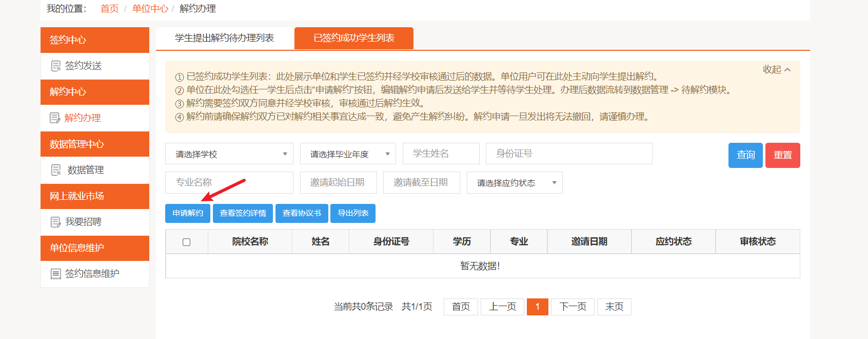Switch to 学生提出解约待办理列表 tab
The height and width of the screenshot is (339, 868).
tap(224, 38)
